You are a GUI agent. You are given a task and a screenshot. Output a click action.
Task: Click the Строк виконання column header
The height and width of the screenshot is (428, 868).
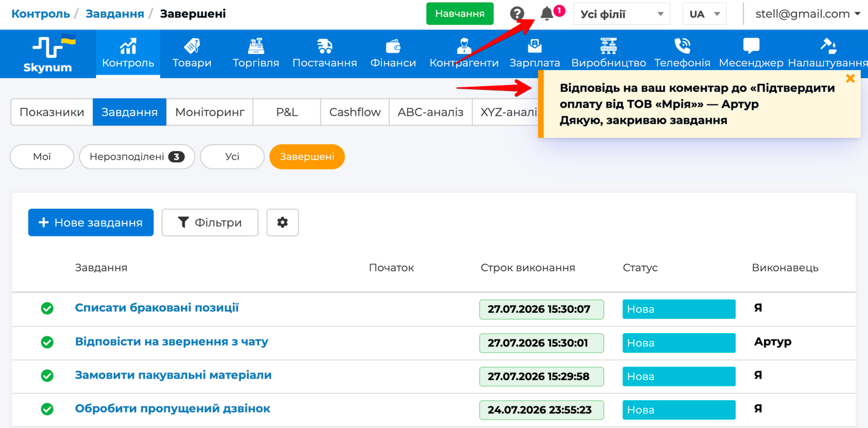coord(528,268)
